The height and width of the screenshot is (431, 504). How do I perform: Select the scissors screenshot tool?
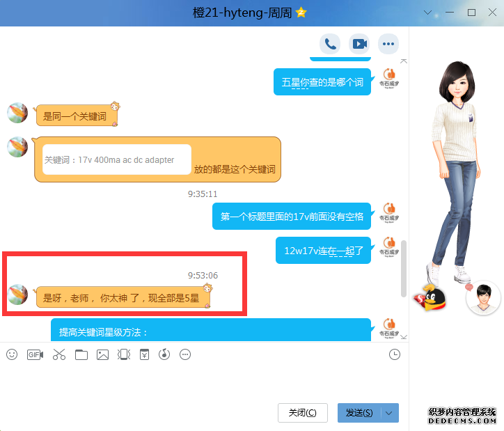pos(59,354)
